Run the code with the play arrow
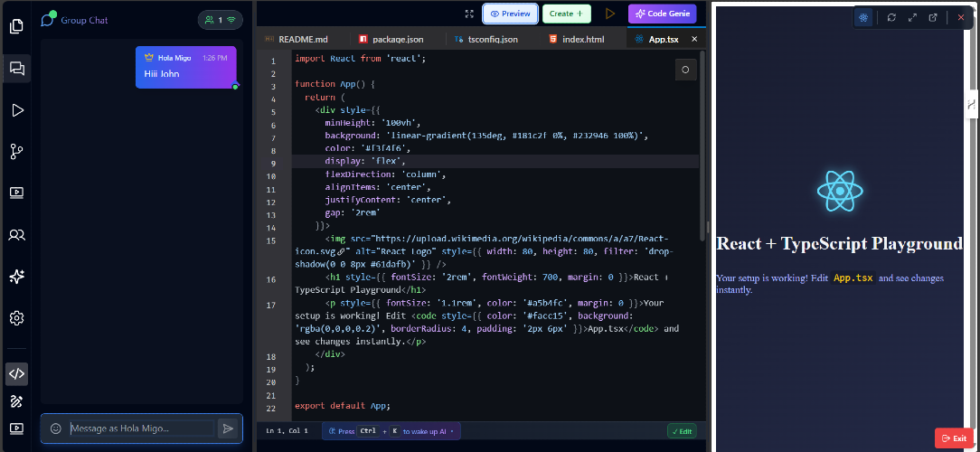 (x=610, y=14)
